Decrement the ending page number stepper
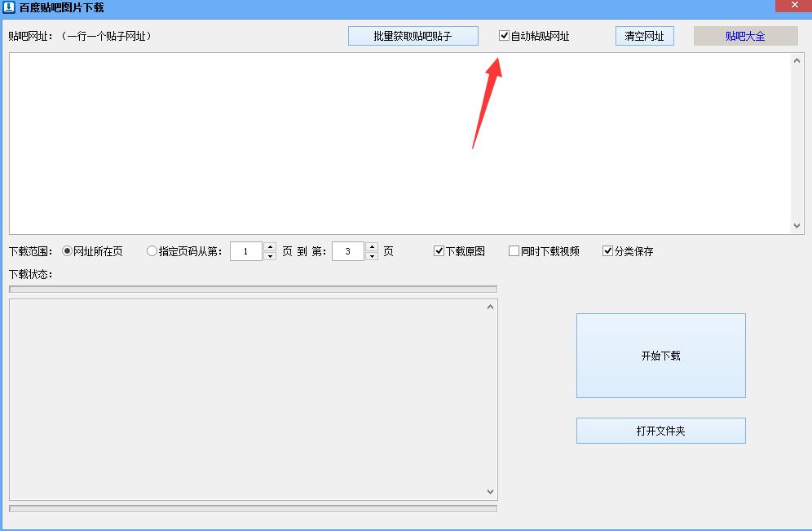Screen dimensions: 812x531 tap(371, 255)
